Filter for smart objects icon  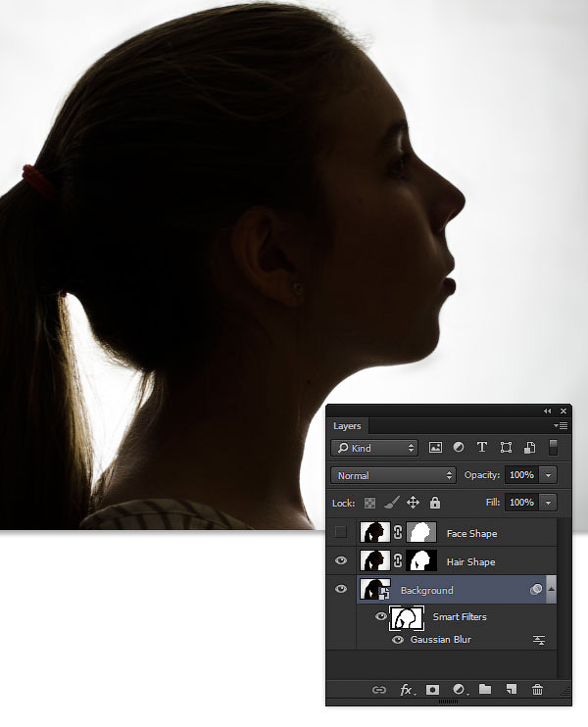[x=529, y=448]
